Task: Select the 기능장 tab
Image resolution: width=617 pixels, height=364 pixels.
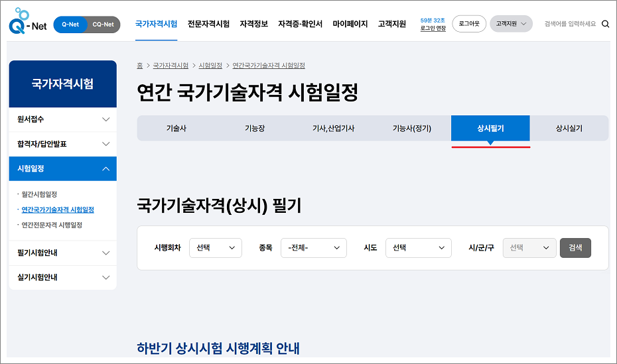Action: (x=255, y=128)
